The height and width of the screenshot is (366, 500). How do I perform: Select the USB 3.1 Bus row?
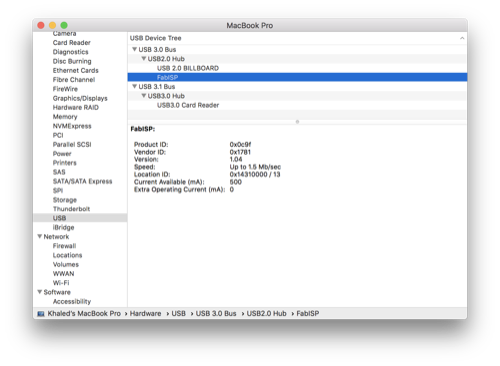[x=297, y=87]
